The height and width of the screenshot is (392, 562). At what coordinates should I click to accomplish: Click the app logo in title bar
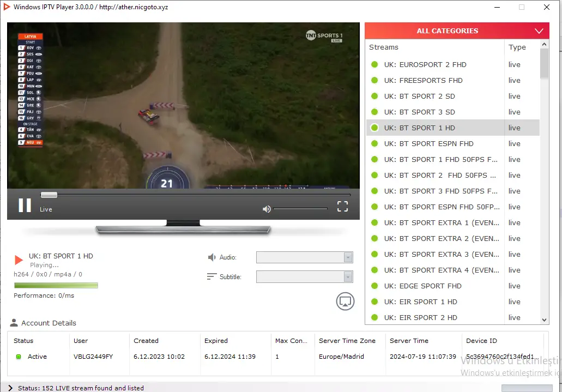[x=7, y=7]
